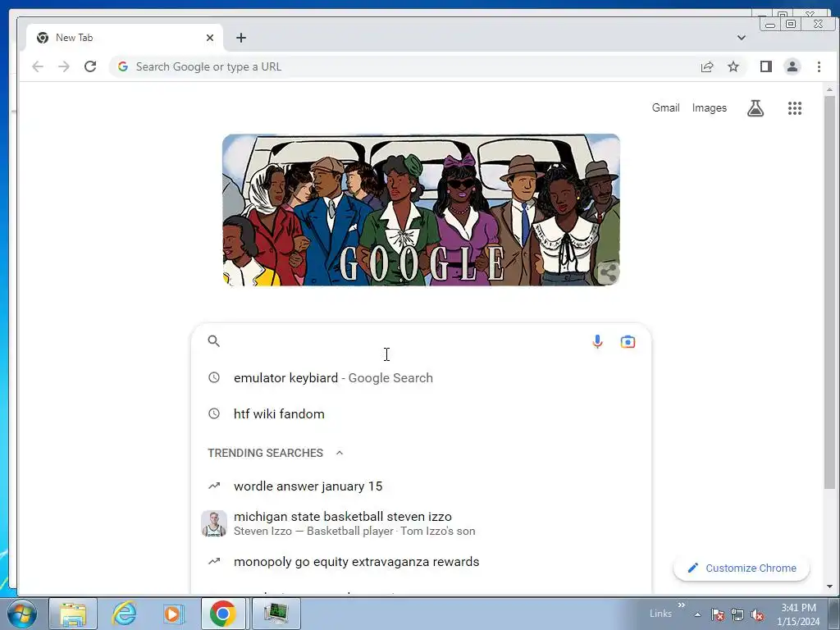Viewport: 840px width, 630px height.
Task: Click the clock icon beside emulator keybiard
Action: pyautogui.click(x=214, y=377)
